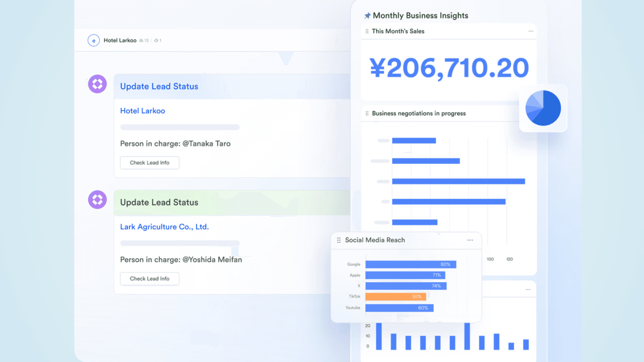The image size is (644, 362).
Task: Click Check Lead Info under Yoshida Meifan
Action: [x=150, y=279]
